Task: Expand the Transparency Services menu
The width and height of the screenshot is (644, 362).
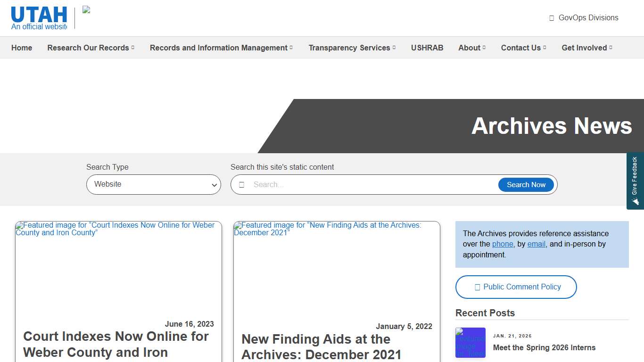Action: tap(352, 48)
